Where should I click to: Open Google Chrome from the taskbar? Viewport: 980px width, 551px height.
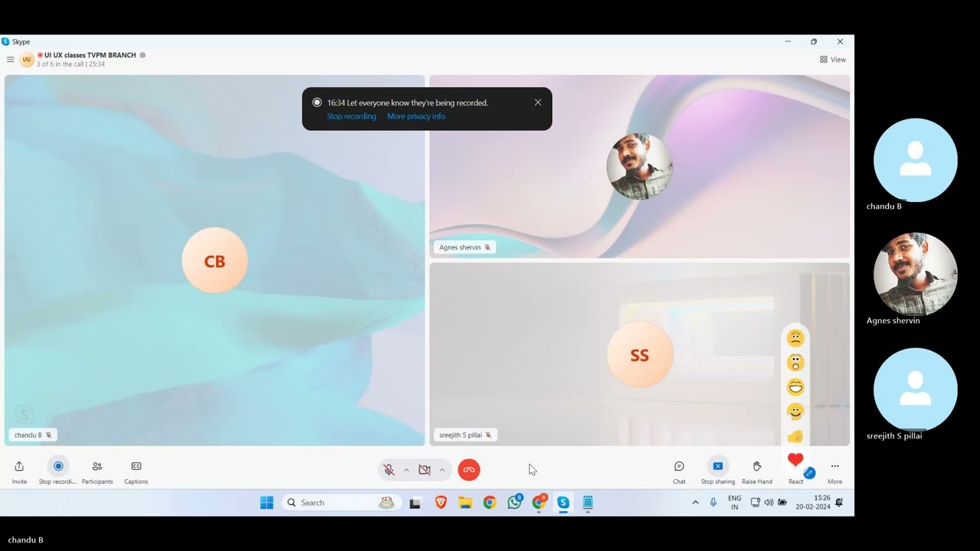pyautogui.click(x=489, y=503)
